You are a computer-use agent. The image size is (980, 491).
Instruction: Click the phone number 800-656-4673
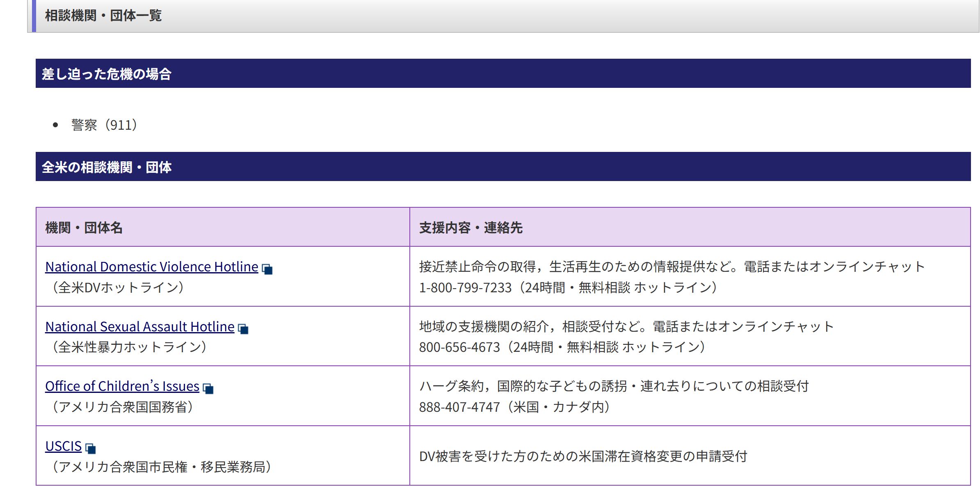459,347
